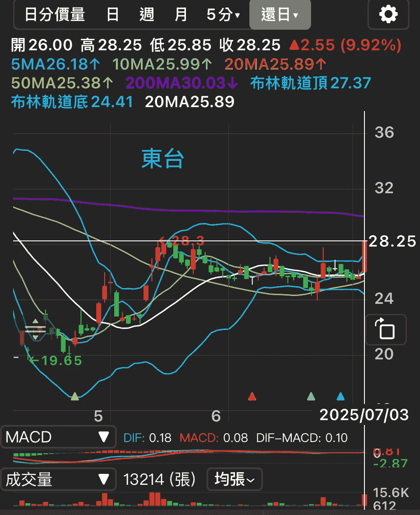Tap the white 20MA25.89 label

pyautogui.click(x=189, y=102)
